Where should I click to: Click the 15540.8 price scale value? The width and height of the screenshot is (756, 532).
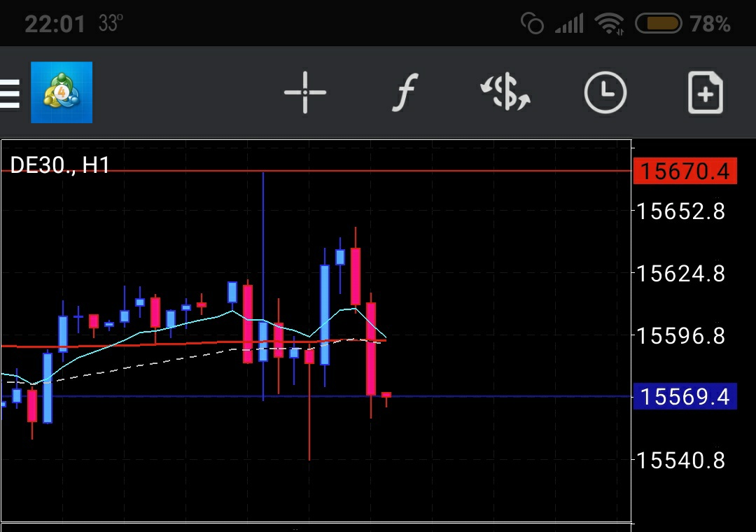(x=681, y=460)
